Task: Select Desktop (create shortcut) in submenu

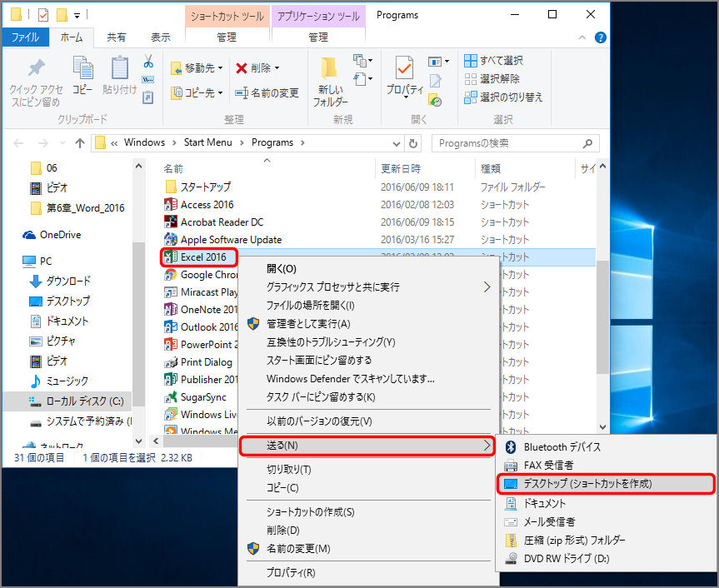Action: point(606,484)
